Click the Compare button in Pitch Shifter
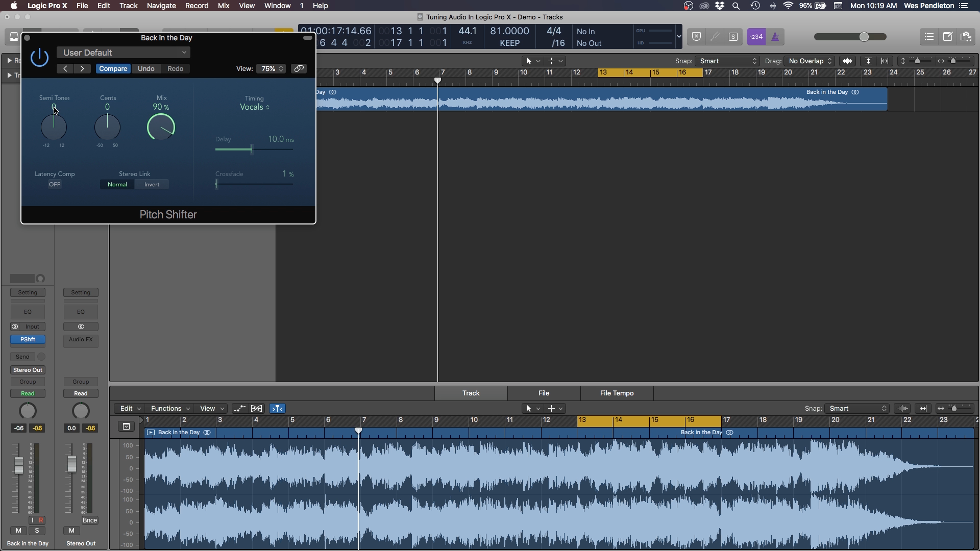 click(113, 68)
